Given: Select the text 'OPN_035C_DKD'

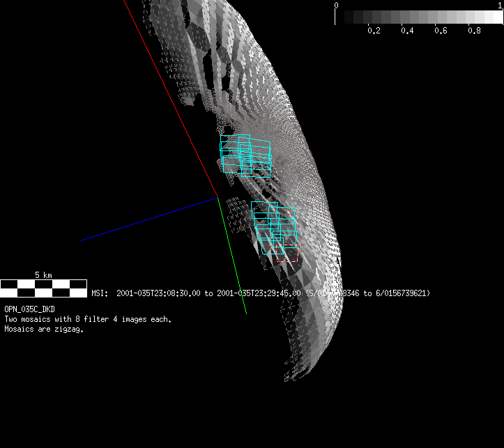Looking at the screenshot, I should [x=29, y=309].
